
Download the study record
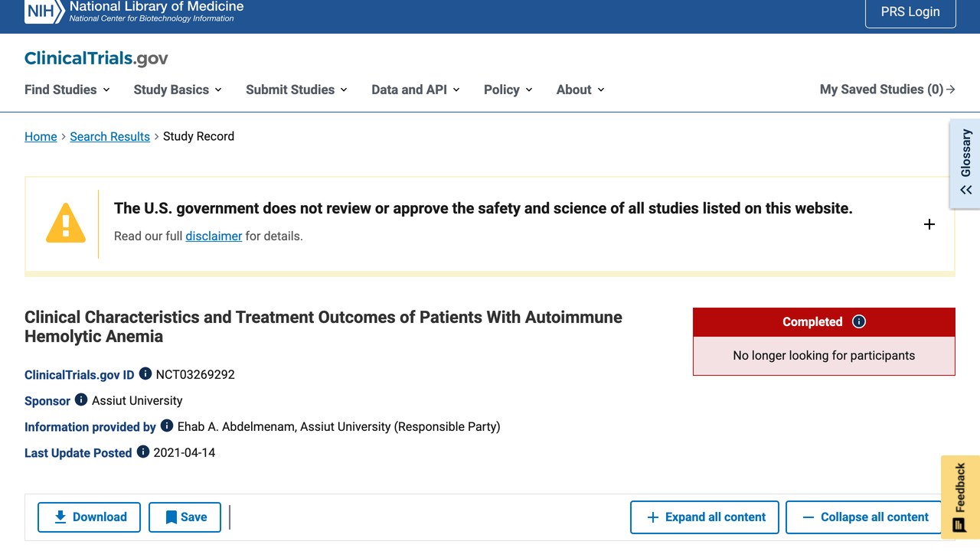pyautogui.click(x=89, y=517)
